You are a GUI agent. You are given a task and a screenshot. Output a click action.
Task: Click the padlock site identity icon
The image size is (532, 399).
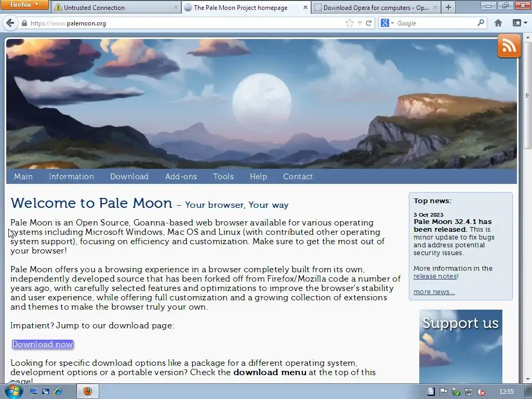(24, 23)
